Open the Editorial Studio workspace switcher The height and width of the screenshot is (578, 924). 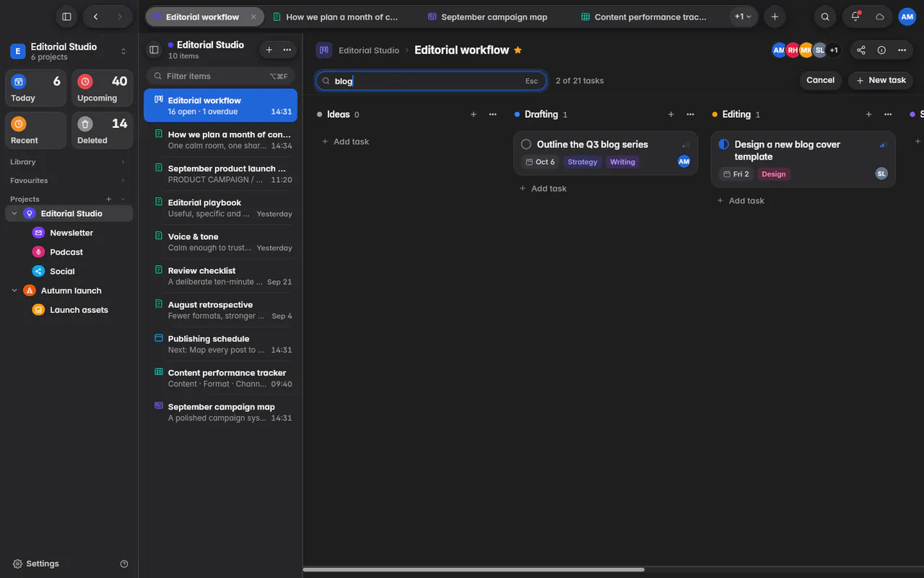(x=69, y=51)
